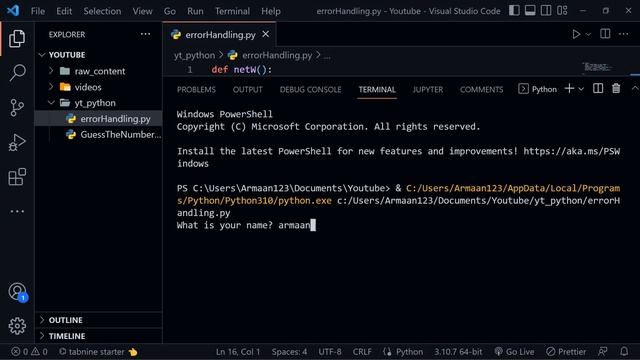Click tabnine starter status item
The width and height of the screenshot is (640, 360).
tap(98, 351)
